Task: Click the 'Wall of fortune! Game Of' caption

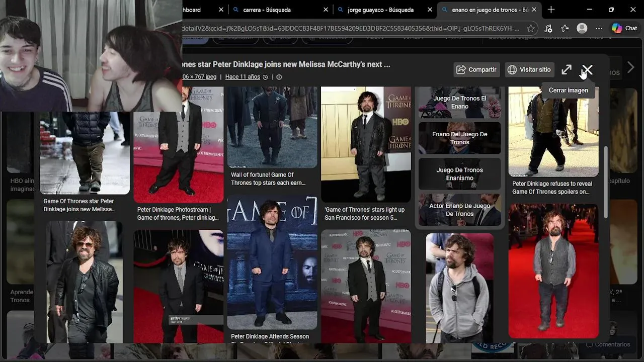Action: tap(268, 179)
